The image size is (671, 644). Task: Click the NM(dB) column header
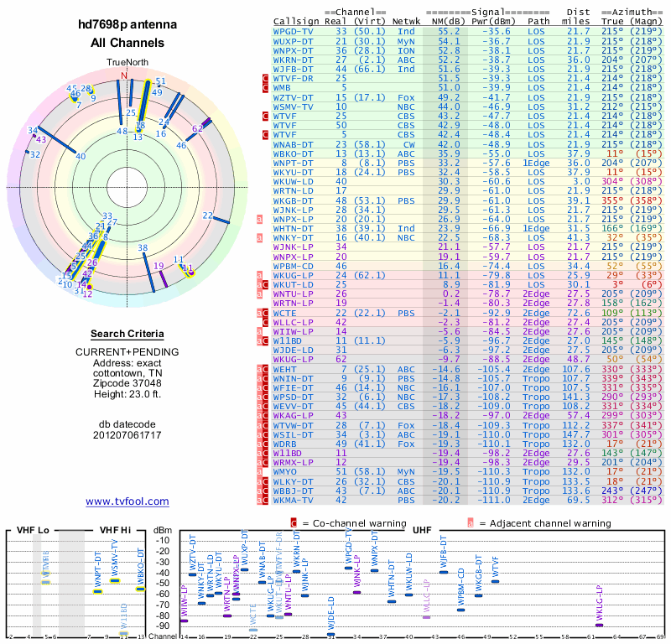point(448,22)
